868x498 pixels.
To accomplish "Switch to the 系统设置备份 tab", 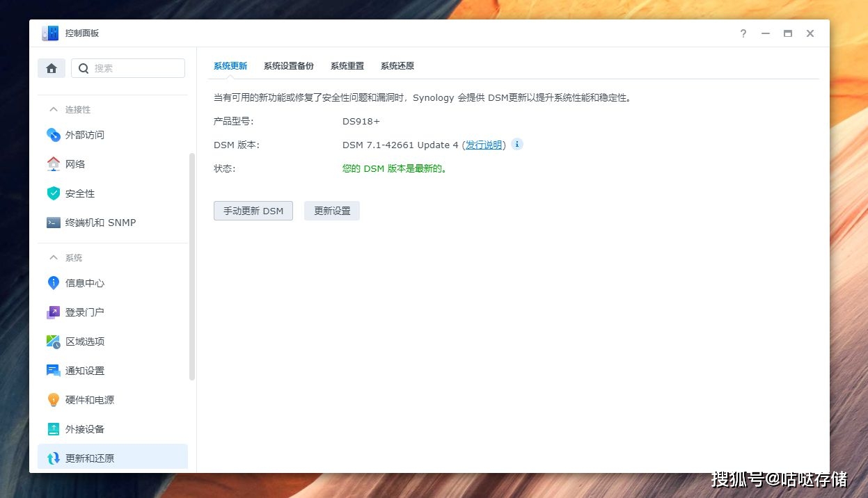I will tap(289, 66).
